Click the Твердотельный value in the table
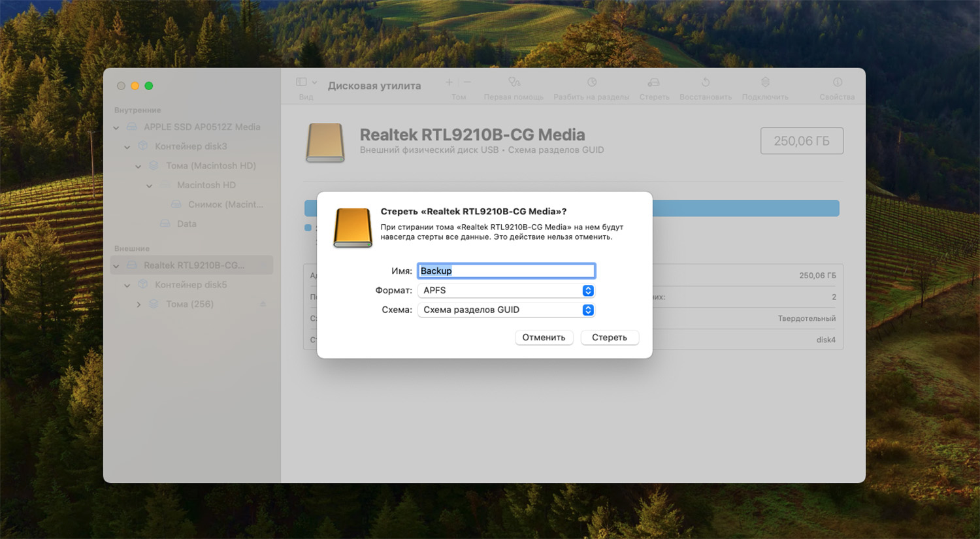 (807, 318)
